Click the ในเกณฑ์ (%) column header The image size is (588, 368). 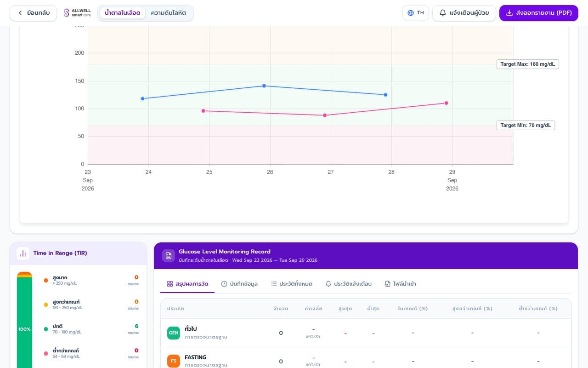(x=413, y=308)
